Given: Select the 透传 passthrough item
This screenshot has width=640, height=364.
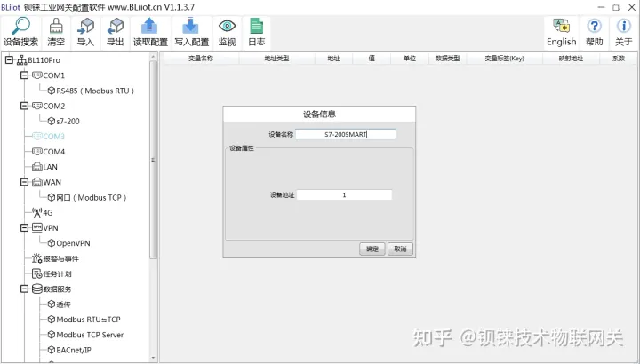Looking at the screenshot, I should coord(60,305).
